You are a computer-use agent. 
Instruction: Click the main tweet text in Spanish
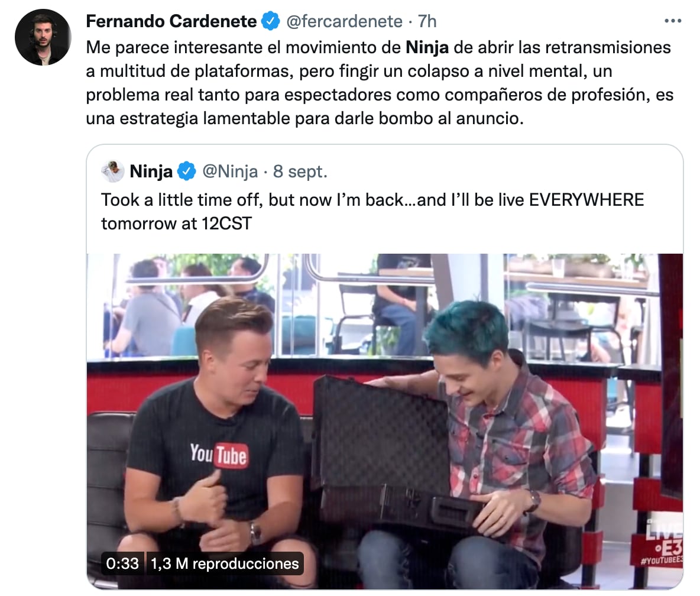(380, 83)
